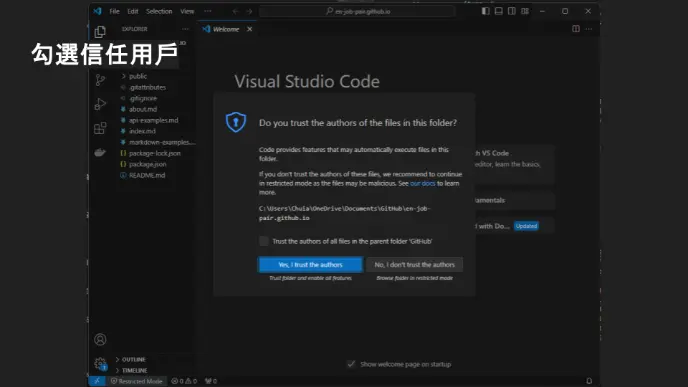Open the additional menus ellipsis in menu bar
This screenshot has height=387, width=688.
click(208, 11)
